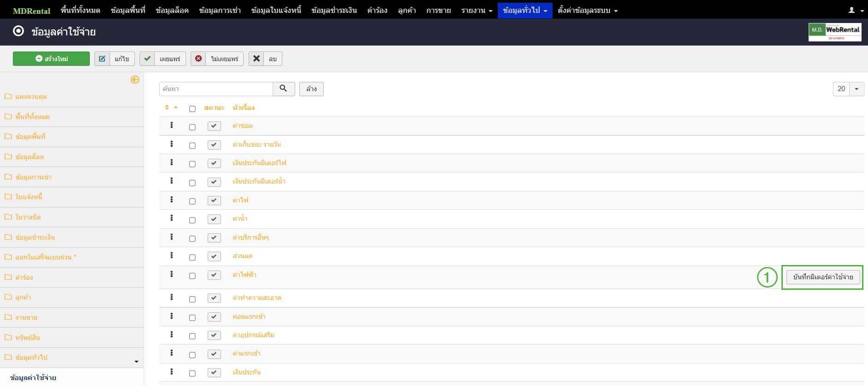Screen dimensions: 868x386
Task: Check the เงินประกันมิเตอร์น้ำ row checkbox
Action: pos(192,183)
